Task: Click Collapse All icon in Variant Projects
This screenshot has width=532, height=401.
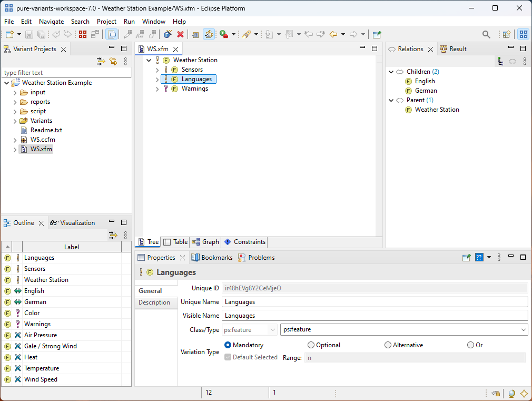Action: point(101,62)
